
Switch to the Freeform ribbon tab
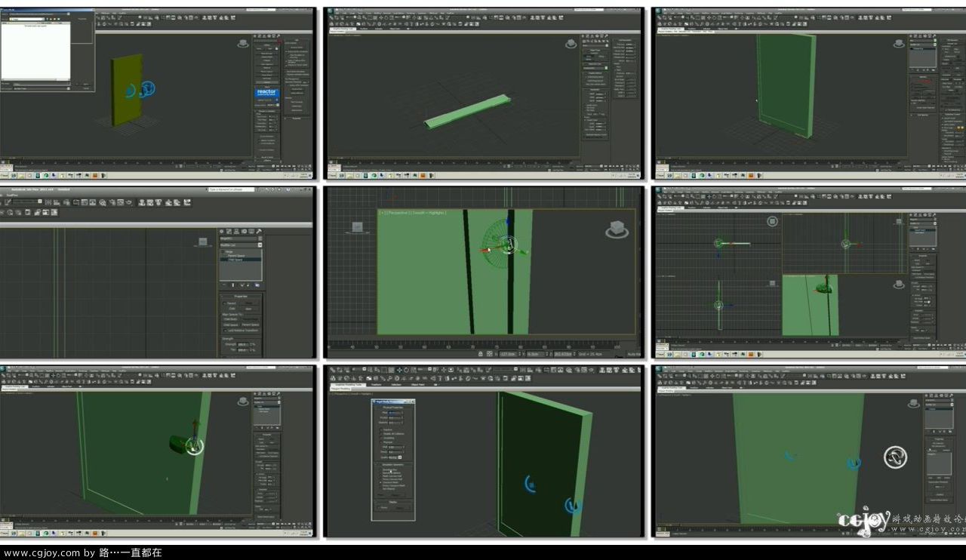pos(376,385)
